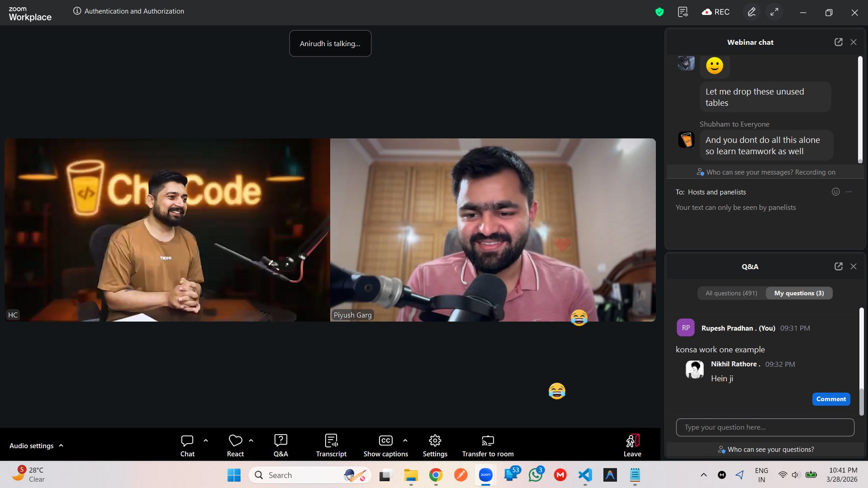Screen dimensions: 868x488
Task: Open the emoji picker in chat compose area
Action: click(x=836, y=192)
